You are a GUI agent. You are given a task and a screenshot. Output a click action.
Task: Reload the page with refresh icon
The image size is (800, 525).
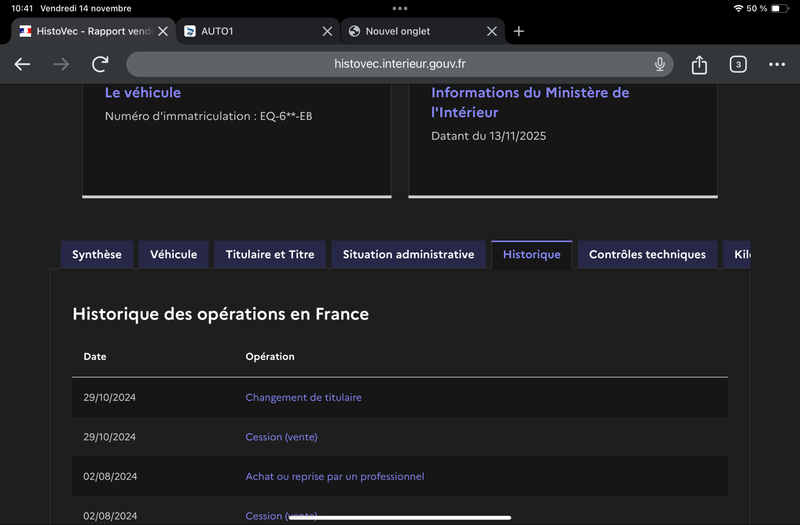[x=100, y=64]
